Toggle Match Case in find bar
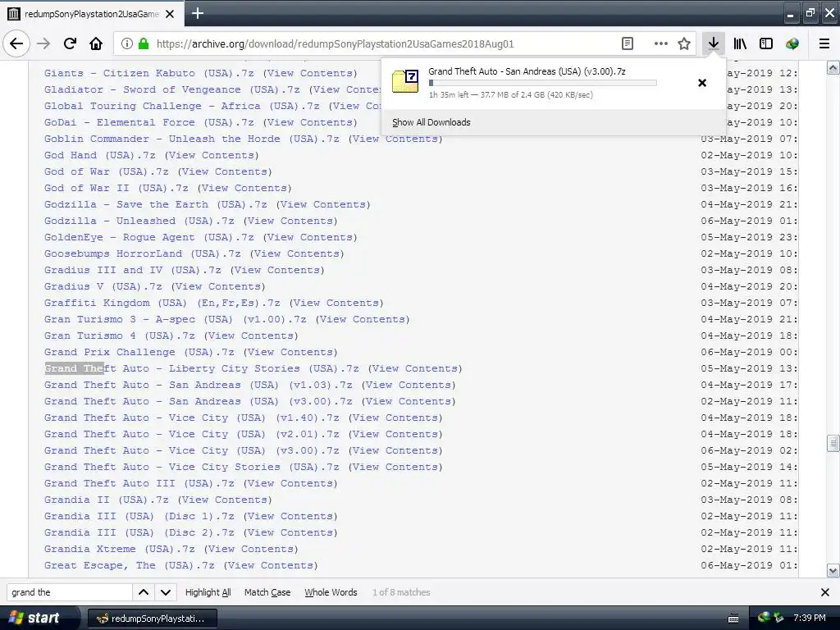The width and height of the screenshot is (840, 630). [x=267, y=592]
